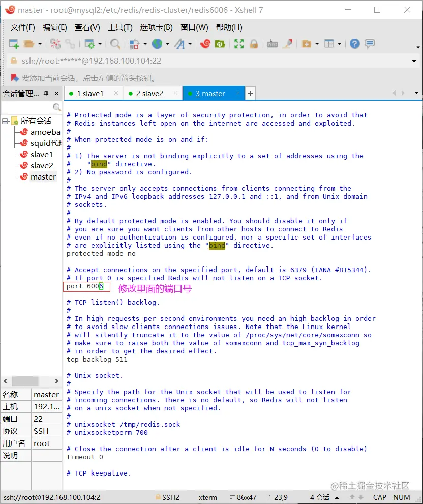This screenshot has height=504, width=423.
Task: Click the globe encoding icon
Action: coord(157,44)
